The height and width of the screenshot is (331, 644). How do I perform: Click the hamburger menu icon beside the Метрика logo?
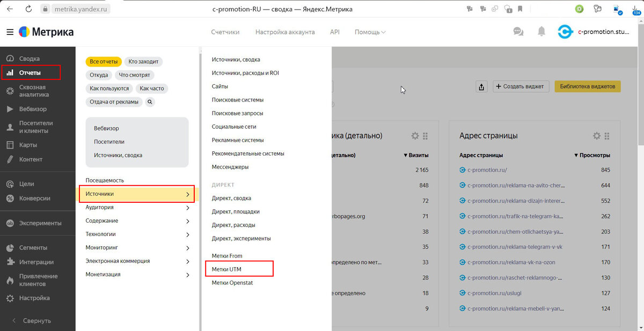pos(10,32)
